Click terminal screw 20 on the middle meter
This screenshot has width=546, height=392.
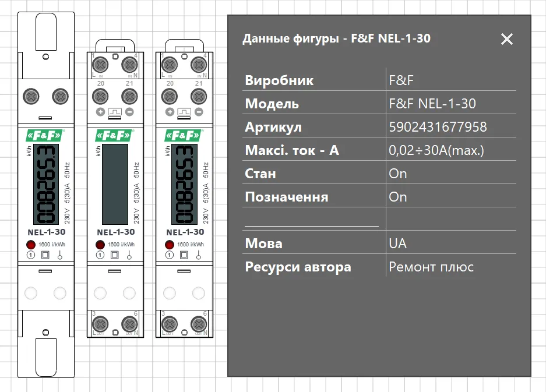pos(100,97)
